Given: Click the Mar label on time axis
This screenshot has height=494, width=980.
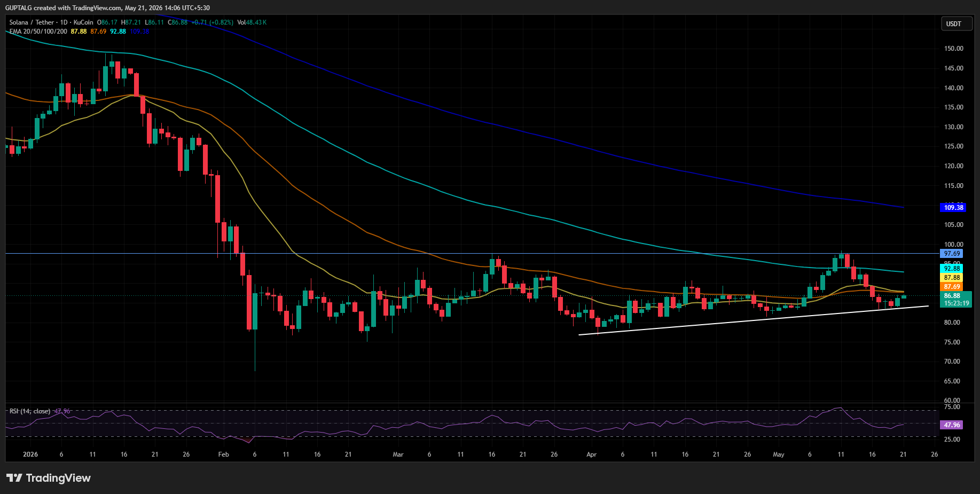Looking at the screenshot, I should click(398, 454).
